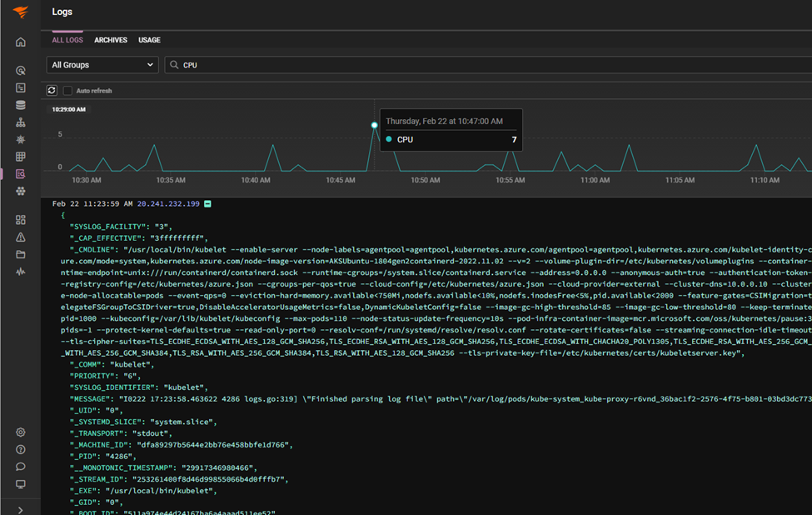Click the "_SYSTEMD_SLICE": "system.slice" line

point(143,422)
